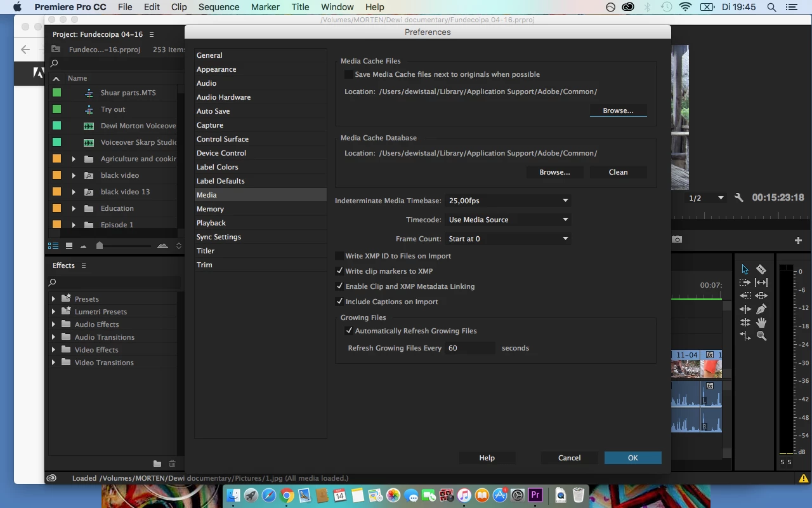Enable Save Media Cache files next to originals
The width and height of the screenshot is (812, 508).
point(348,74)
